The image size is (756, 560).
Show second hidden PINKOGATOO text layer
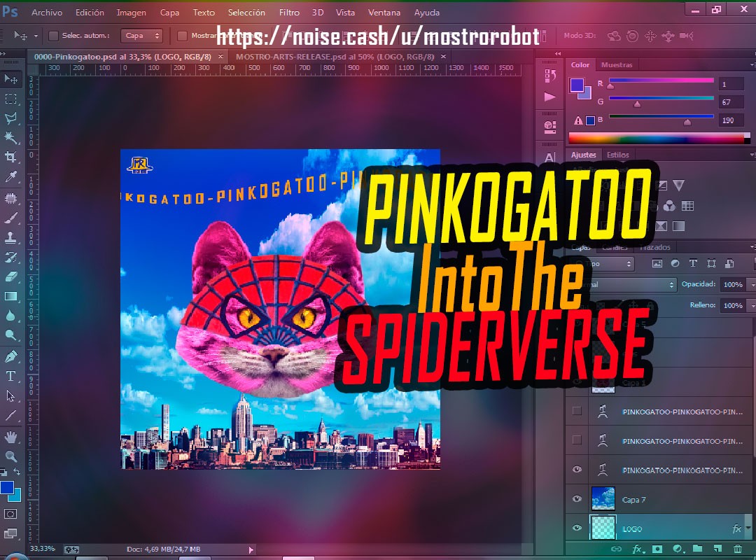pyautogui.click(x=577, y=440)
